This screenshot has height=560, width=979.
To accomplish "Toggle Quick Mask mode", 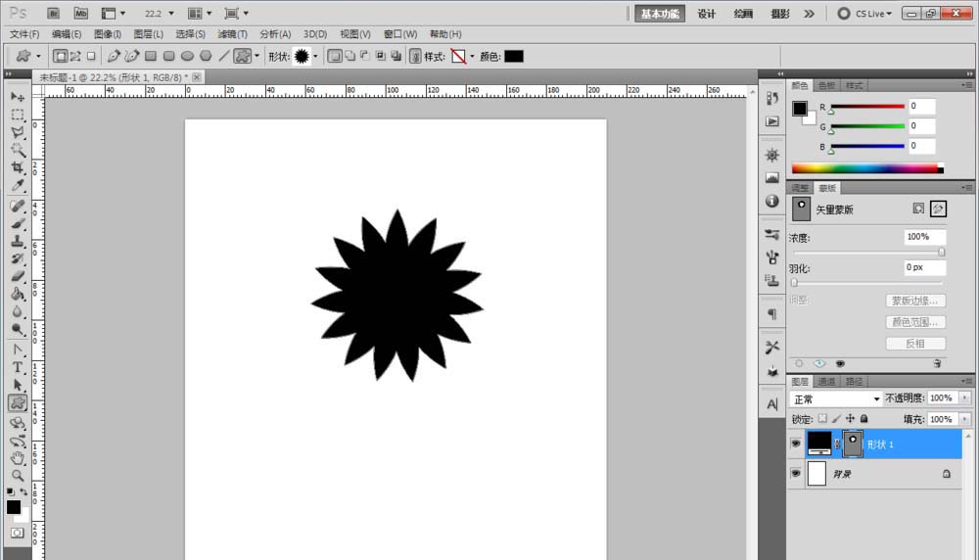I will click(17, 534).
